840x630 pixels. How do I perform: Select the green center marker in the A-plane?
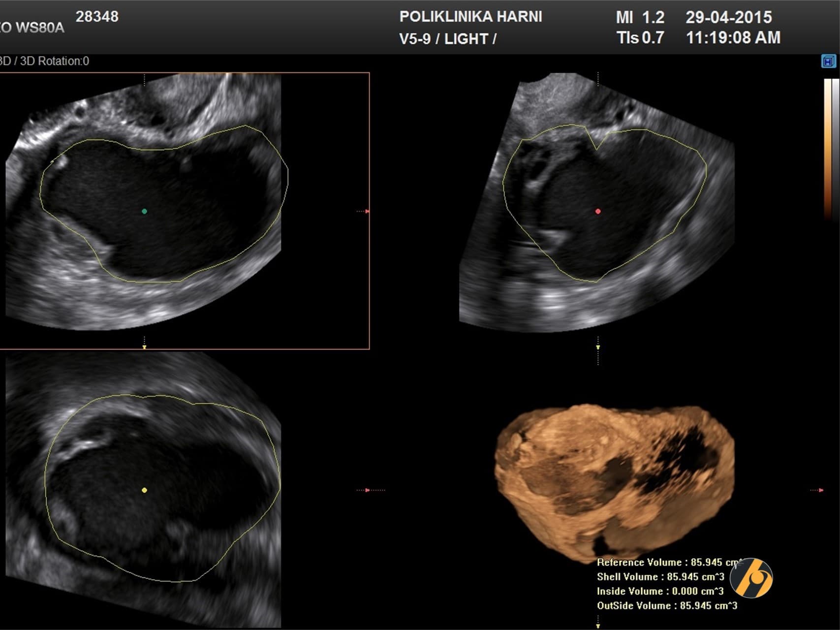click(144, 211)
